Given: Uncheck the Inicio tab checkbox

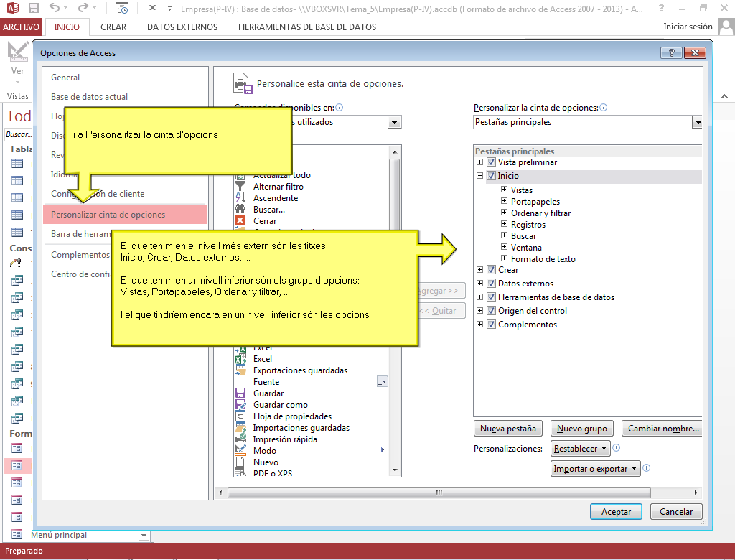Looking at the screenshot, I should click(x=491, y=176).
